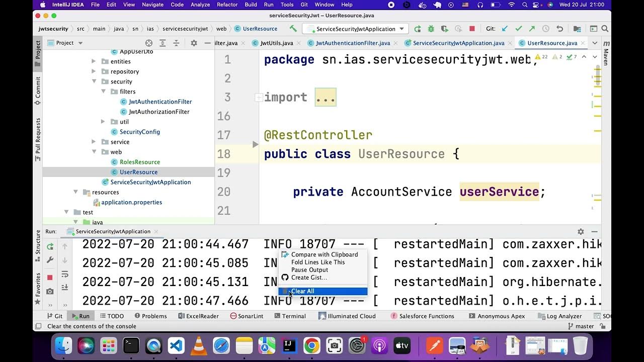
Task: Click Git commit green checkmark
Action: tap(519, 29)
